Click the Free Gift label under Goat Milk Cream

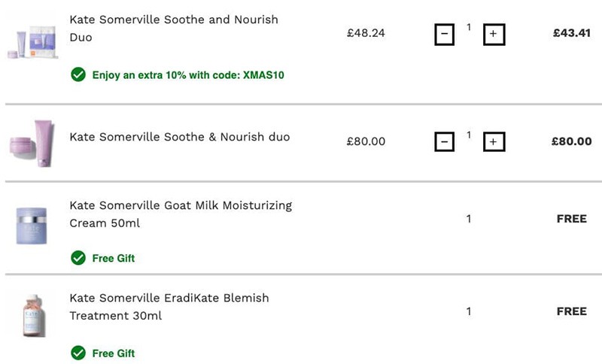click(x=114, y=258)
